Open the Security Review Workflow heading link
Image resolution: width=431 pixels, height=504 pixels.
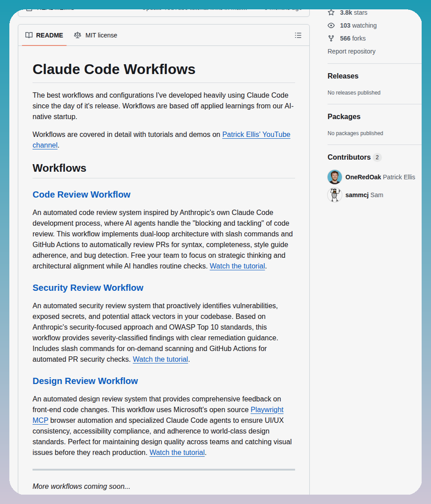tap(88, 288)
